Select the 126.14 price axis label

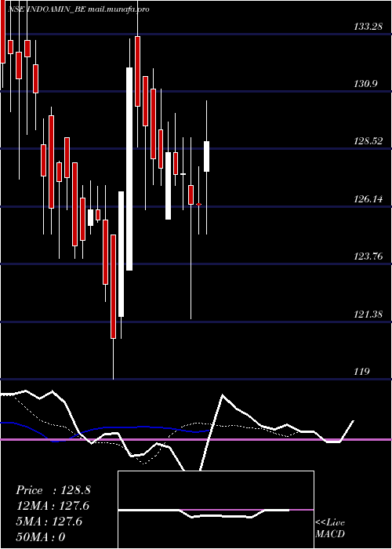point(368,199)
